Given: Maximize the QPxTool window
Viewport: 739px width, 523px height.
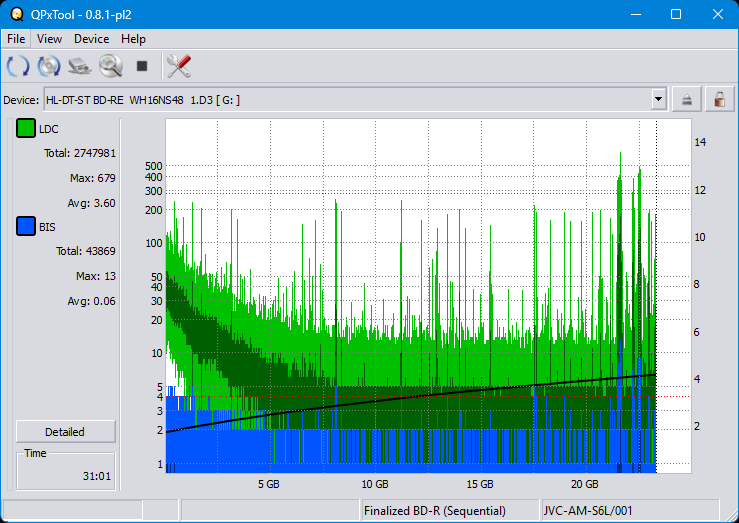Looking at the screenshot, I should click(x=675, y=14).
